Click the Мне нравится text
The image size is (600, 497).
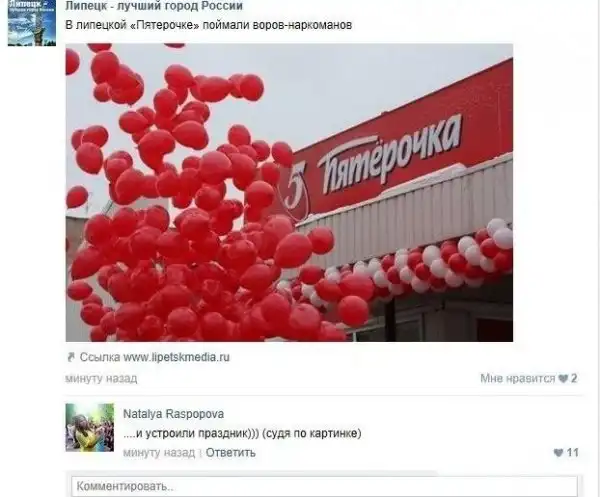pos(517,378)
